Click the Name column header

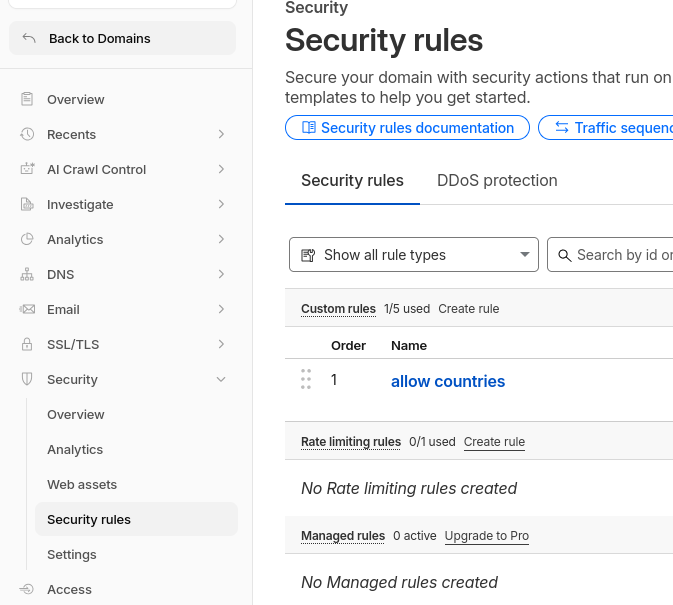pyautogui.click(x=409, y=345)
